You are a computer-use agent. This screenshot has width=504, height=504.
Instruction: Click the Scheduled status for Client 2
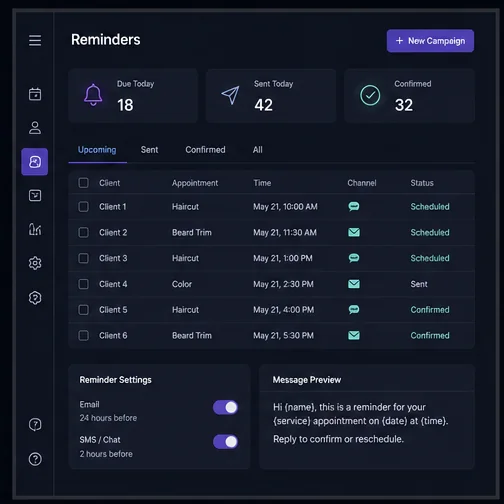(430, 232)
